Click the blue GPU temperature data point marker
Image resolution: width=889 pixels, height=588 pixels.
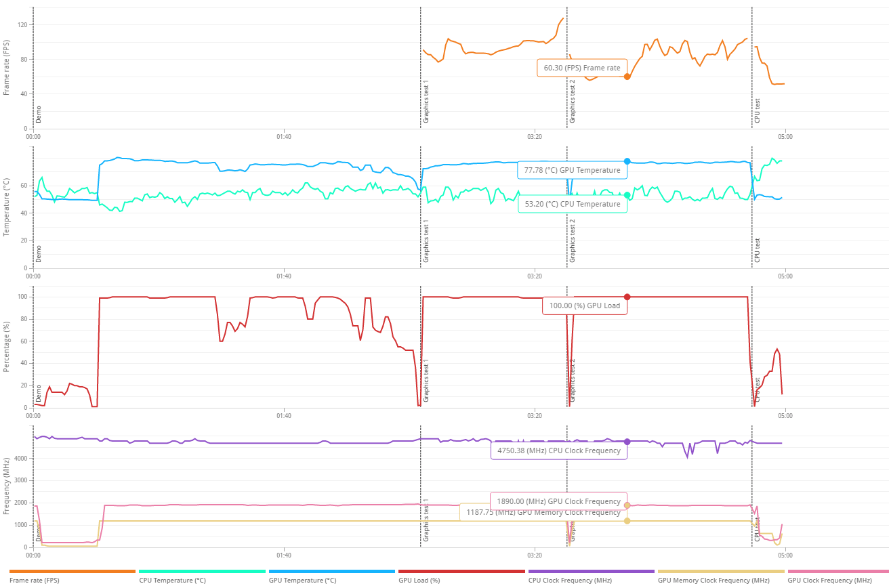(627, 161)
